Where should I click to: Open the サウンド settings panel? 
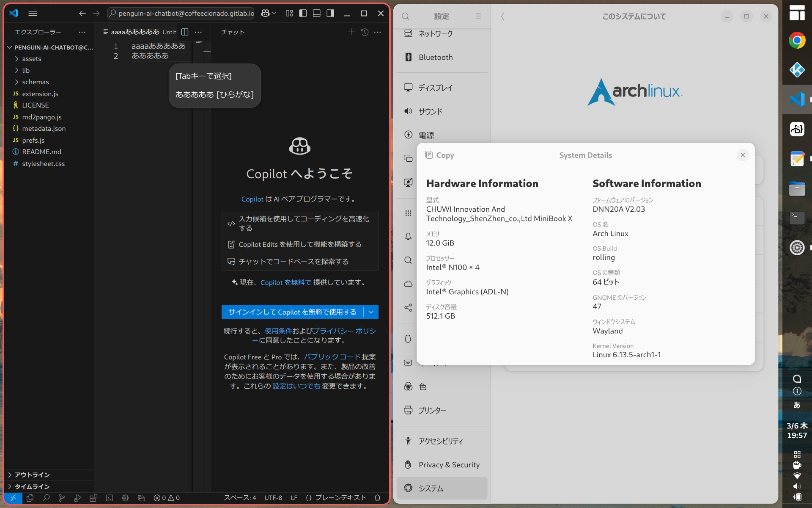pos(442,111)
